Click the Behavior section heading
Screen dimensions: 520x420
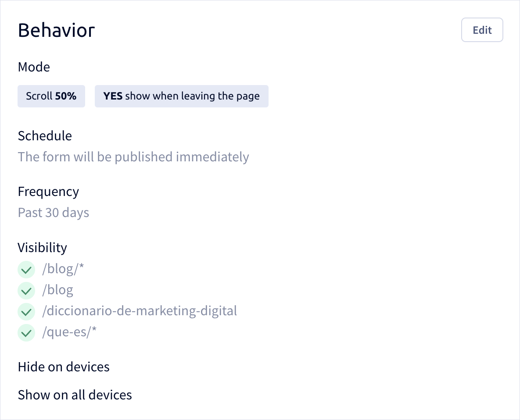pyautogui.click(x=56, y=30)
